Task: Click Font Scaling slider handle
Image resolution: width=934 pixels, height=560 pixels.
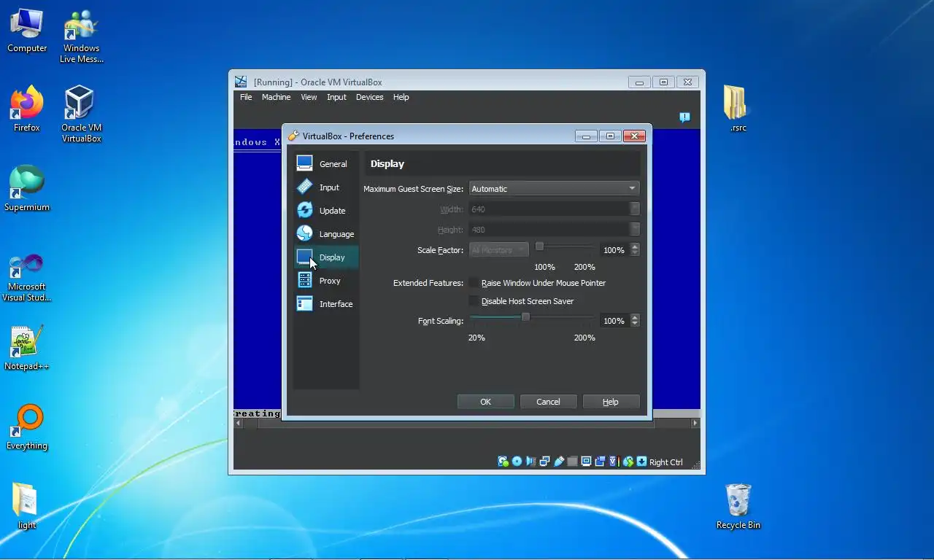Action: click(525, 317)
